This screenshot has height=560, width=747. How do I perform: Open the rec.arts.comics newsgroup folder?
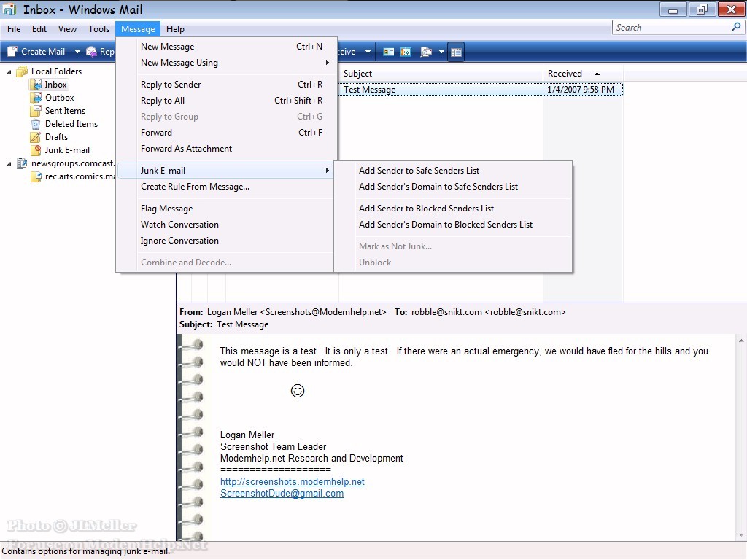click(74, 176)
